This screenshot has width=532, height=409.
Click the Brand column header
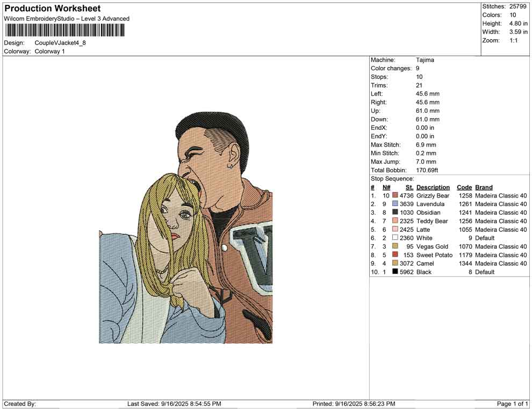pyautogui.click(x=484, y=187)
